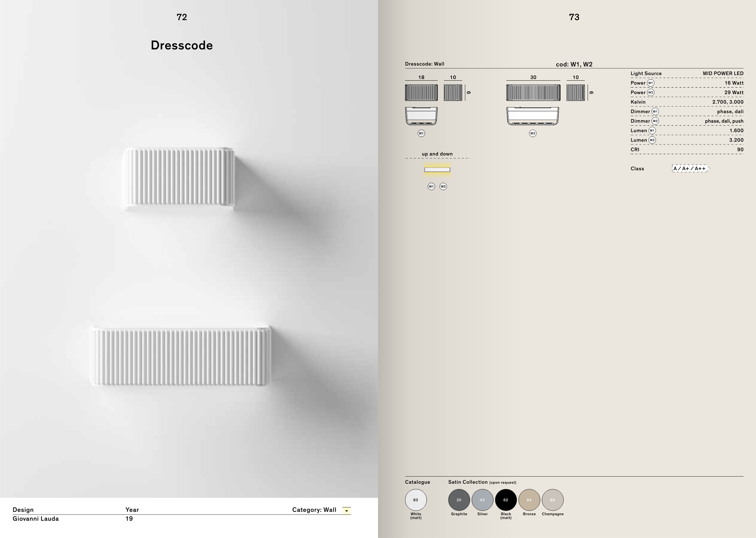Screen dimensions: 756x538
Task: Pick the Black matt 62 swatch
Action: coord(505,500)
